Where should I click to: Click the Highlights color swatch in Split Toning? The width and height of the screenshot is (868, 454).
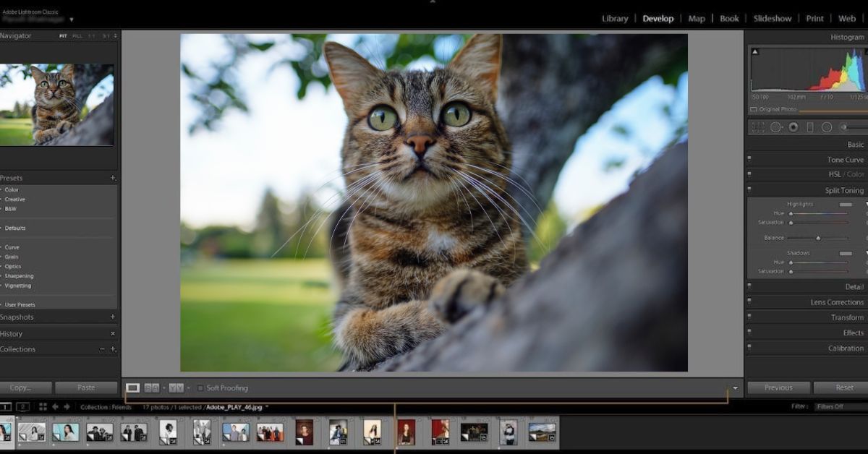[846, 205]
